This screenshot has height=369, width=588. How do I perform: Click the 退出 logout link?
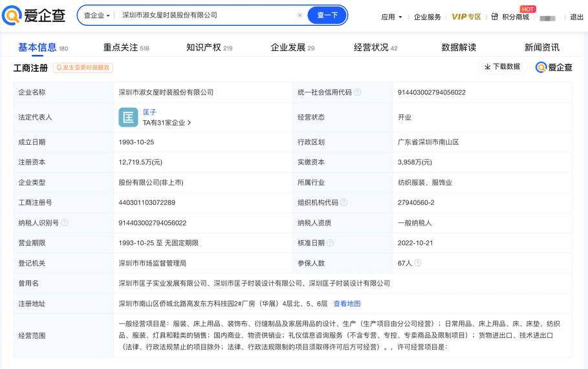tap(576, 17)
